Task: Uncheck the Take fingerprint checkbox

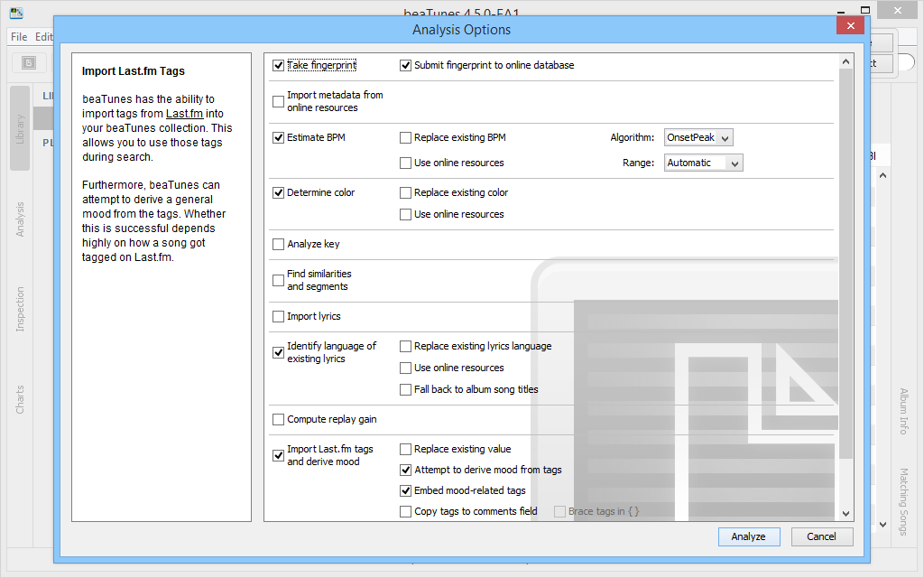Action: tap(279, 65)
